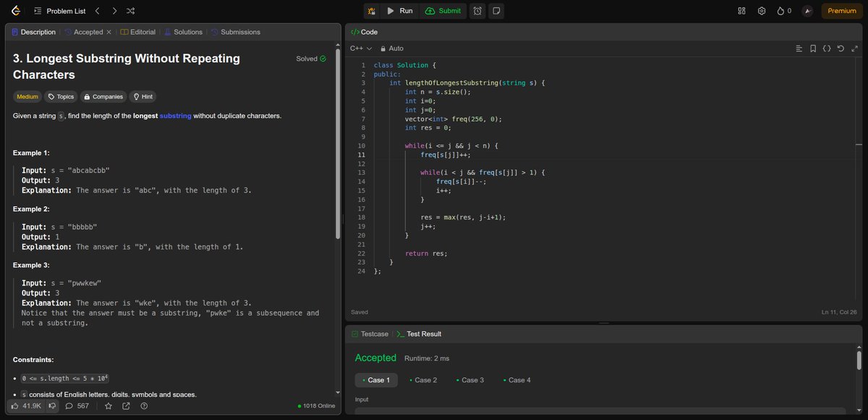Screen dimensions: 868x420
Task: Run the code
Action: (x=399, y=11)
